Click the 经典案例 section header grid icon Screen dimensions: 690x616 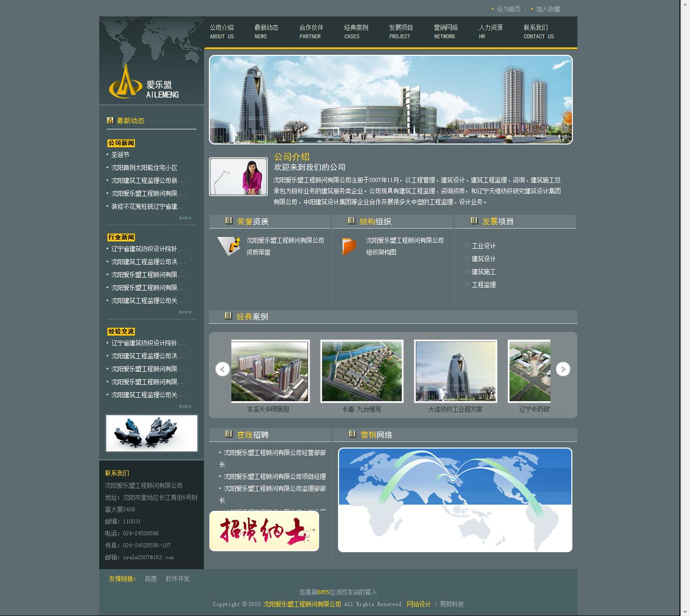point(229,315)
